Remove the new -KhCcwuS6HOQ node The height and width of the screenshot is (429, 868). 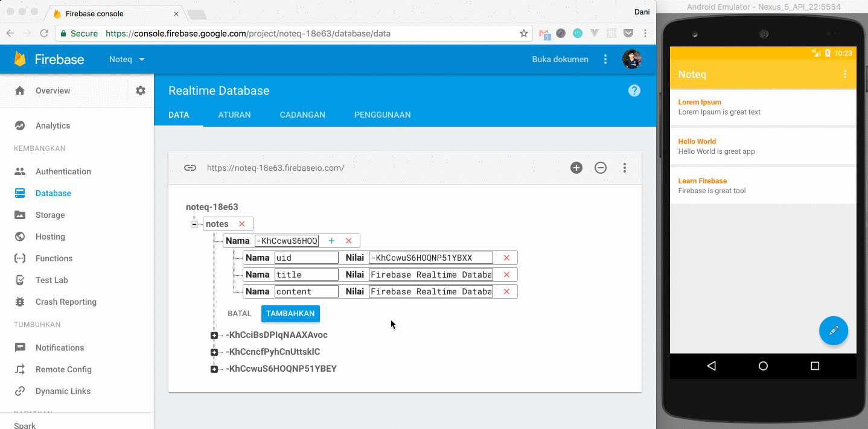coord(348,241)
